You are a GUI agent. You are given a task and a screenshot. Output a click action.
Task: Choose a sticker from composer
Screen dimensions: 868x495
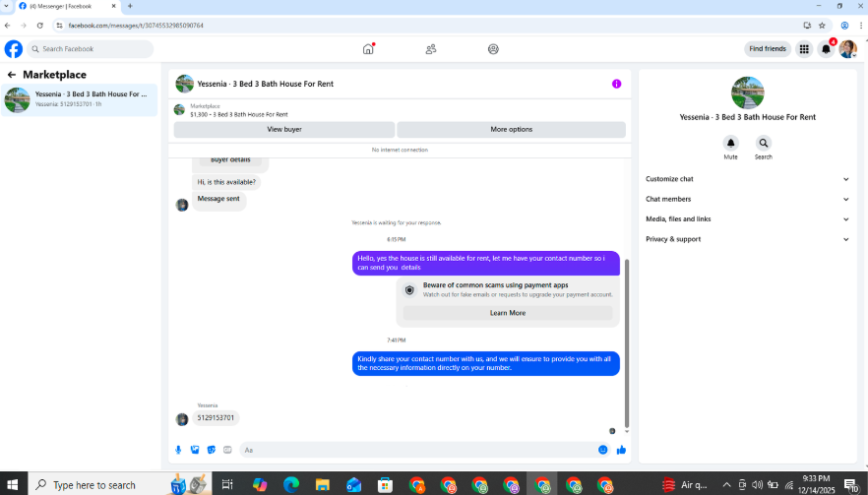click(x=212, y=450)
